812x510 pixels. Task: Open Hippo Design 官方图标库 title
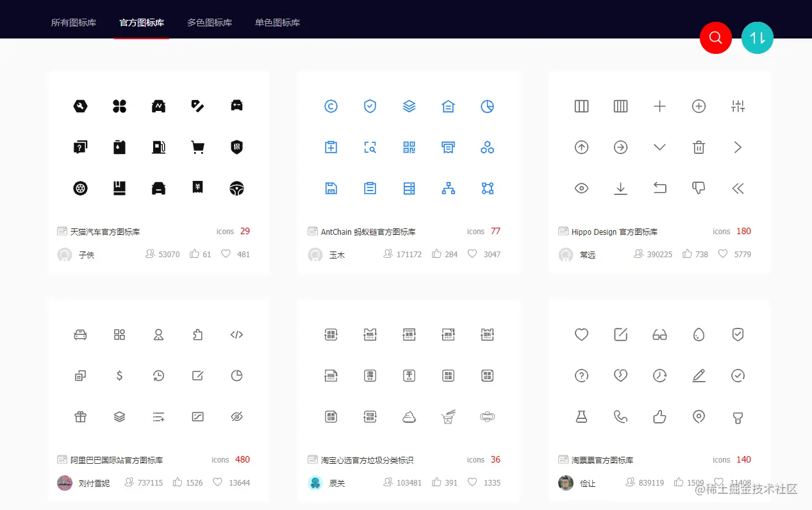click(615, 232)
